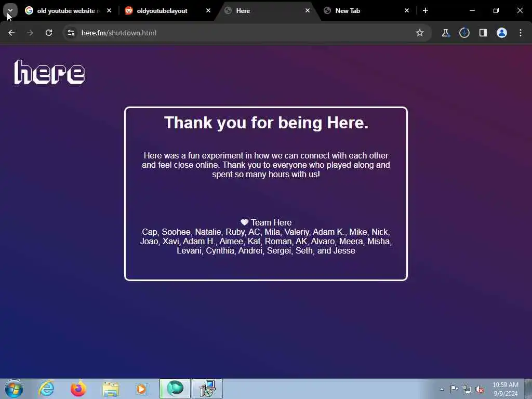Go forward with the forward arrow

pos(30,33)
